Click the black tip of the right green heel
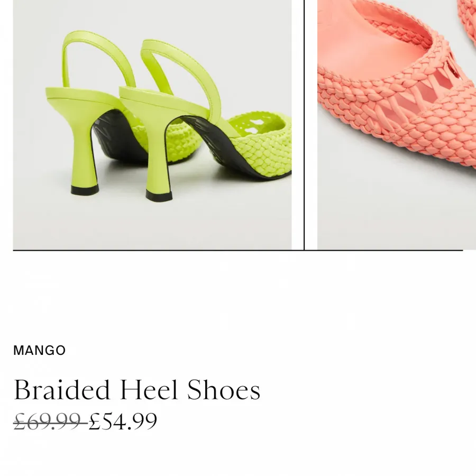Image resolution: width=476 pixels, height=476 pixels. point(159,196)
